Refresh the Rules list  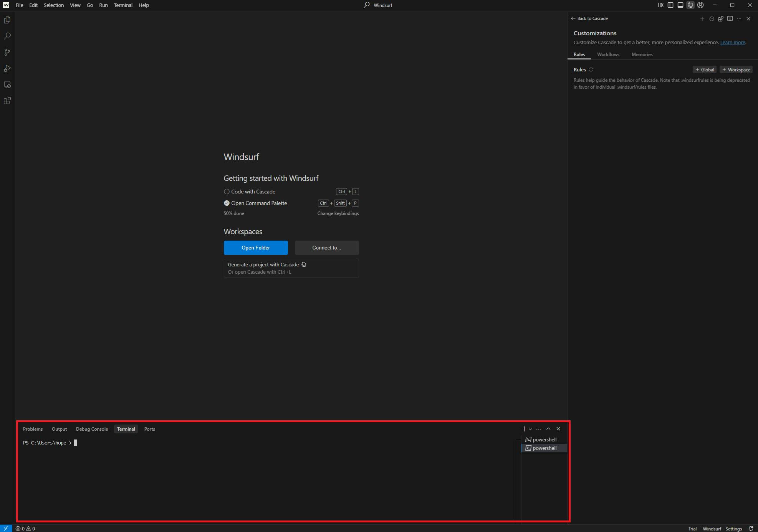click(x=591, y=70)
